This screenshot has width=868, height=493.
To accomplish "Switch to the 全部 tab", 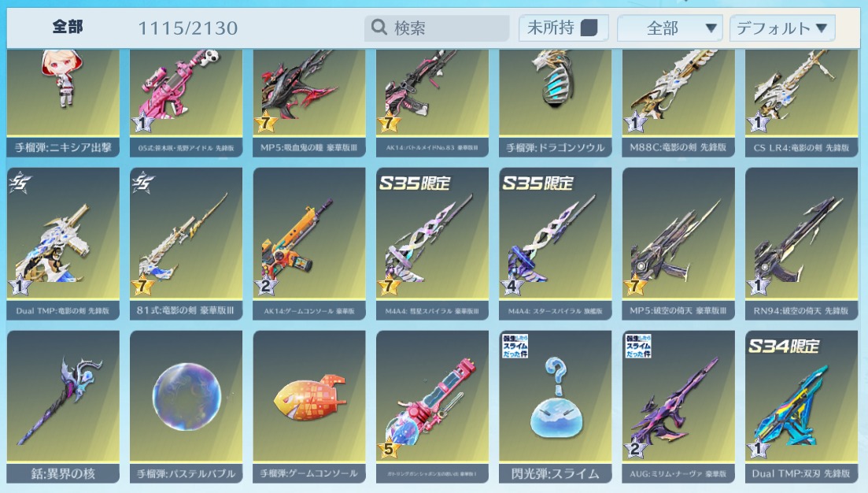I will pos(68,27).
